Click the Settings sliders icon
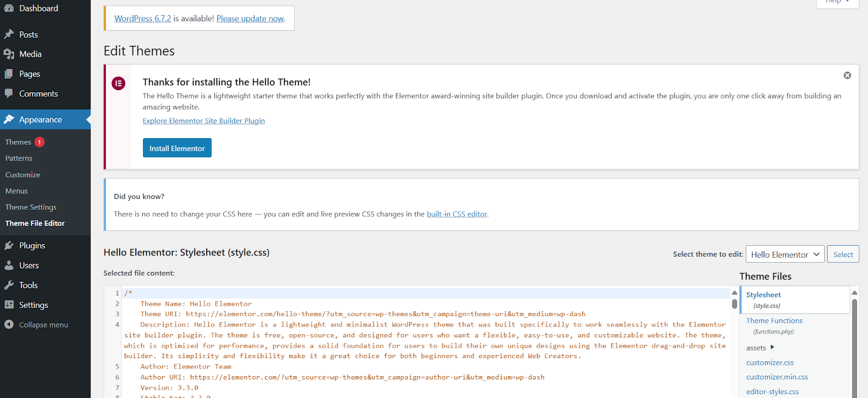Screen dimensions: 868x398 9,305
